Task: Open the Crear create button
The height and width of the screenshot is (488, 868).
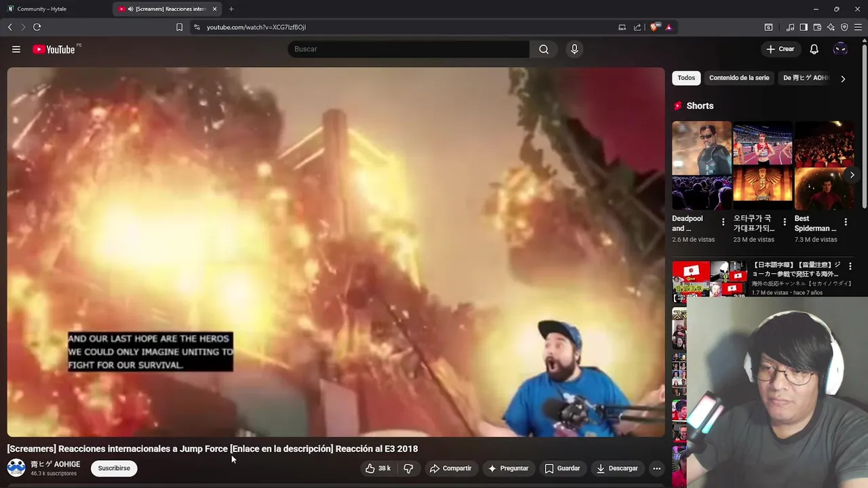Action: point(780,49)
